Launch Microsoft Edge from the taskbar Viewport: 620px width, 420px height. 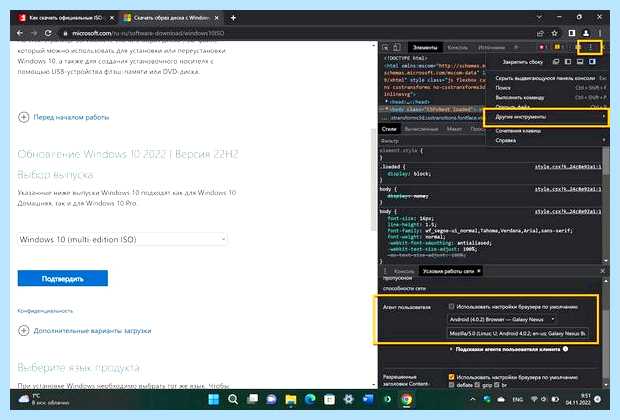(x=310, y=399)
